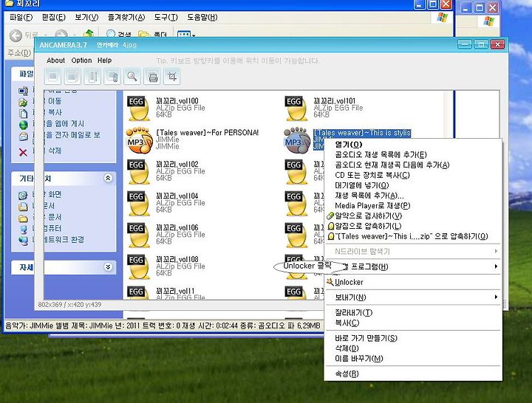Choose 열기(O) in the context menu
The width and height of the screenshot is (532, 403).
pyautogui.click(x=413, y=145)
